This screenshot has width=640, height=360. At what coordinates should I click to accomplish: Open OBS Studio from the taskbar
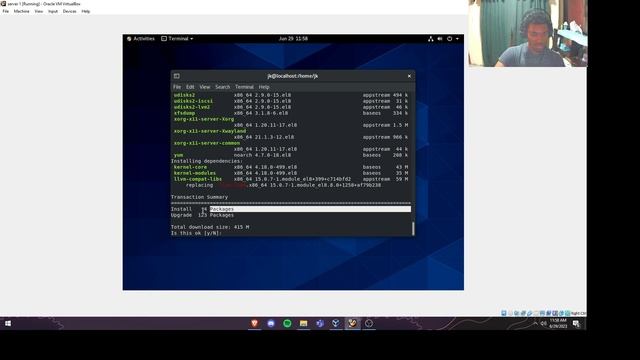369,323
